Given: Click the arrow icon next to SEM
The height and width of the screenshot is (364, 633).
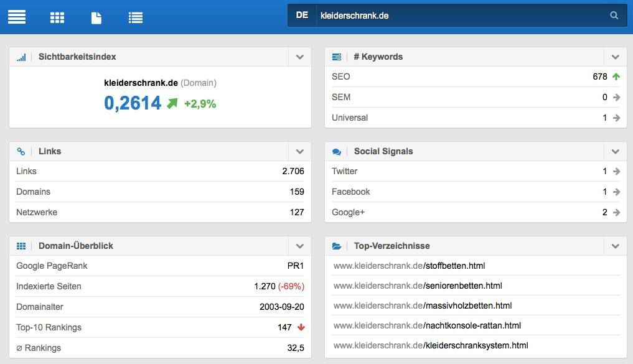Looking at the screenshot, I should tap(616, 97).
